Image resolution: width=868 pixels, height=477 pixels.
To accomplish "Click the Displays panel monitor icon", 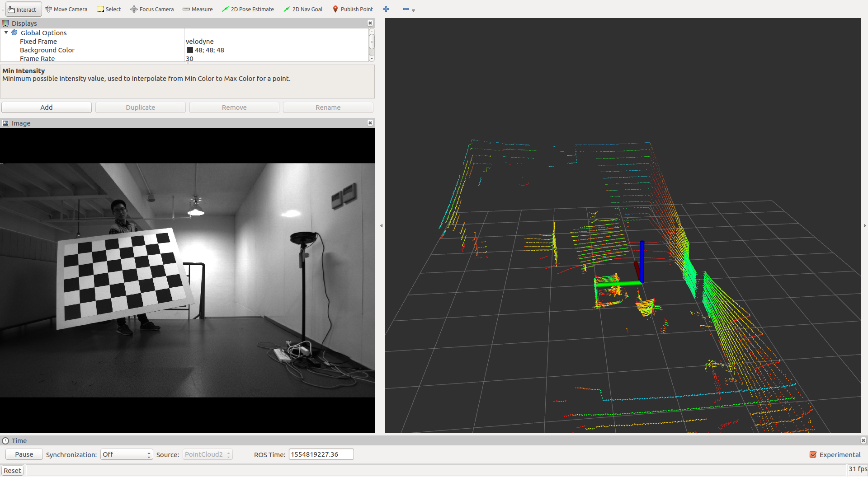I will click(5, 23).
